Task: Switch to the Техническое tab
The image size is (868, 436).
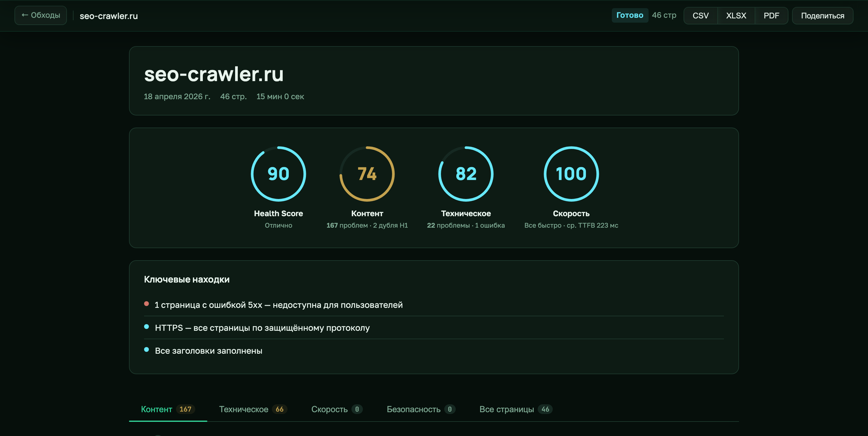Action: point(253,409)
